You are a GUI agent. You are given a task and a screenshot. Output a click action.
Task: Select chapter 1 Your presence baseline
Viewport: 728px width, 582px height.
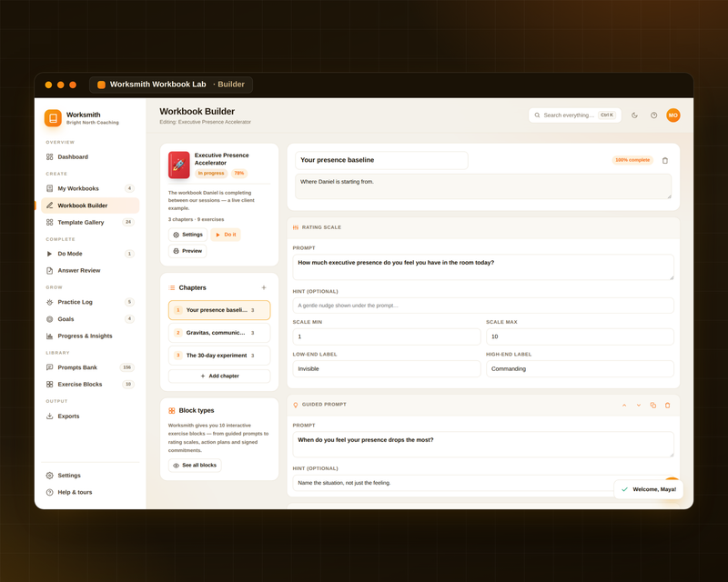pos(219,310)
